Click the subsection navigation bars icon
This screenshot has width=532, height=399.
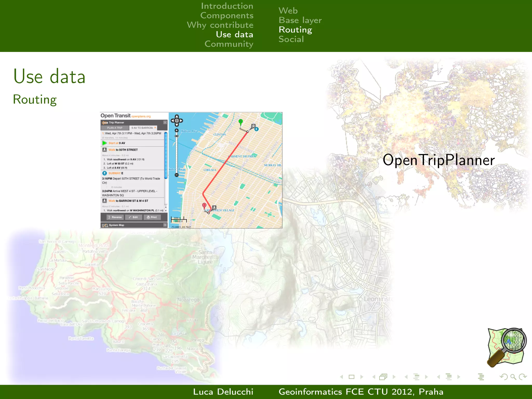point(416,377)
